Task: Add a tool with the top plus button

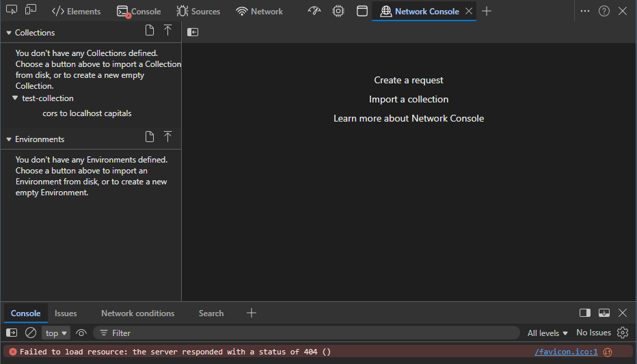Action: 486,11
